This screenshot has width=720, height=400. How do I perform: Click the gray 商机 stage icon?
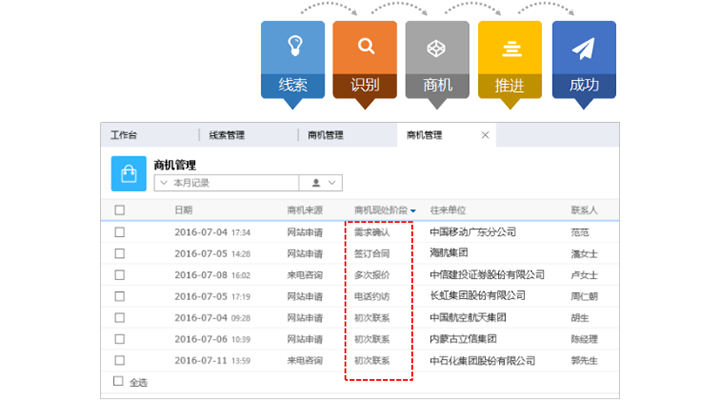[x=437, y=47]
